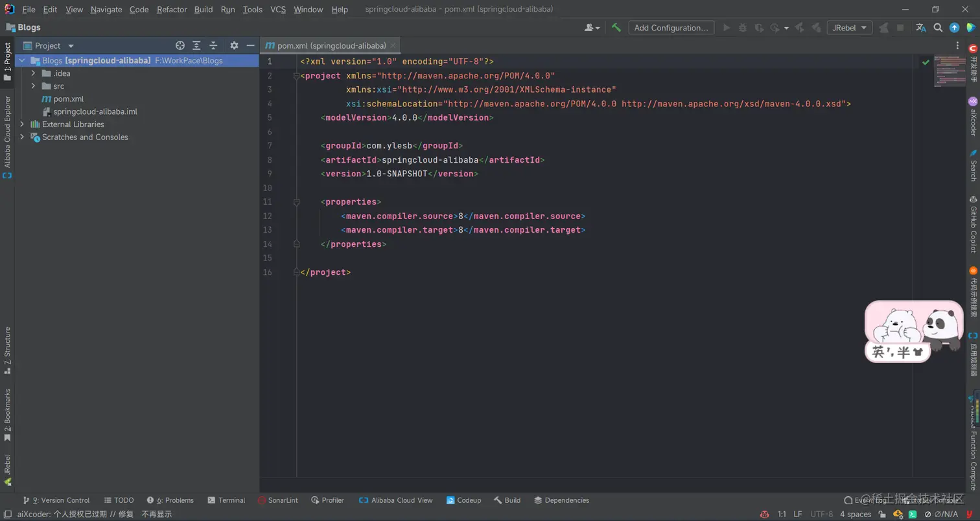Open Alibaba Cloud View panel
This screenshot has width=980, height=521.
396,500
